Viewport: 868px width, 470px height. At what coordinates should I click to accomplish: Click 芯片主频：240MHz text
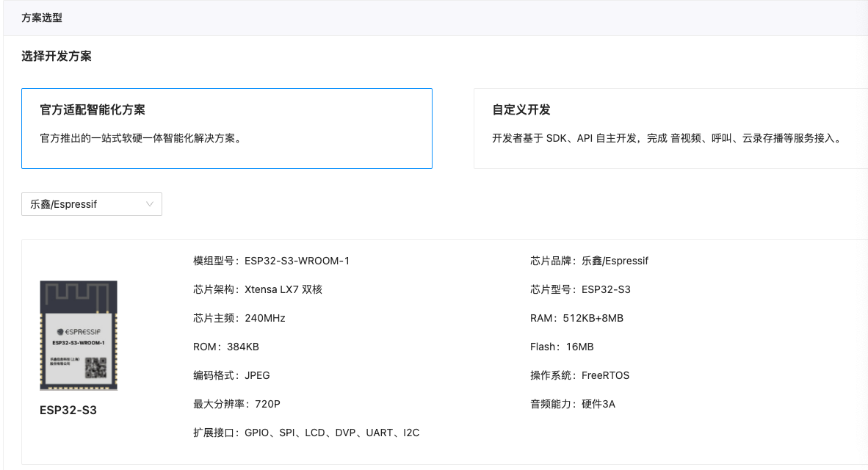239,318
